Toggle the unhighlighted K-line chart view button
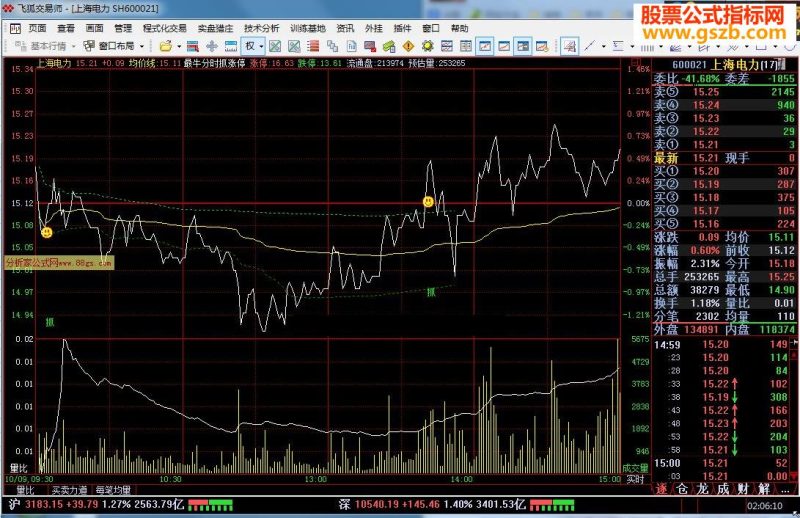The width and height of the screenshot is (800, 518). coord(504,46)
